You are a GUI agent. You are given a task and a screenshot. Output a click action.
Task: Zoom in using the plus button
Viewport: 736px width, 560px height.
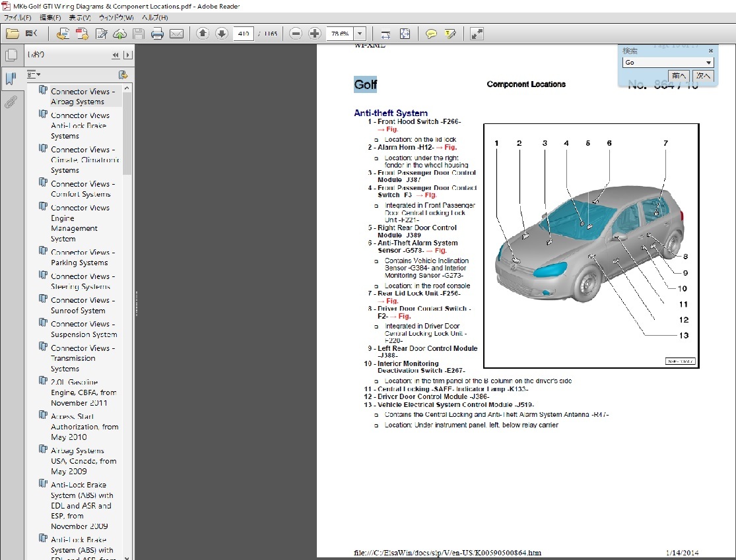tap(314, 33)
